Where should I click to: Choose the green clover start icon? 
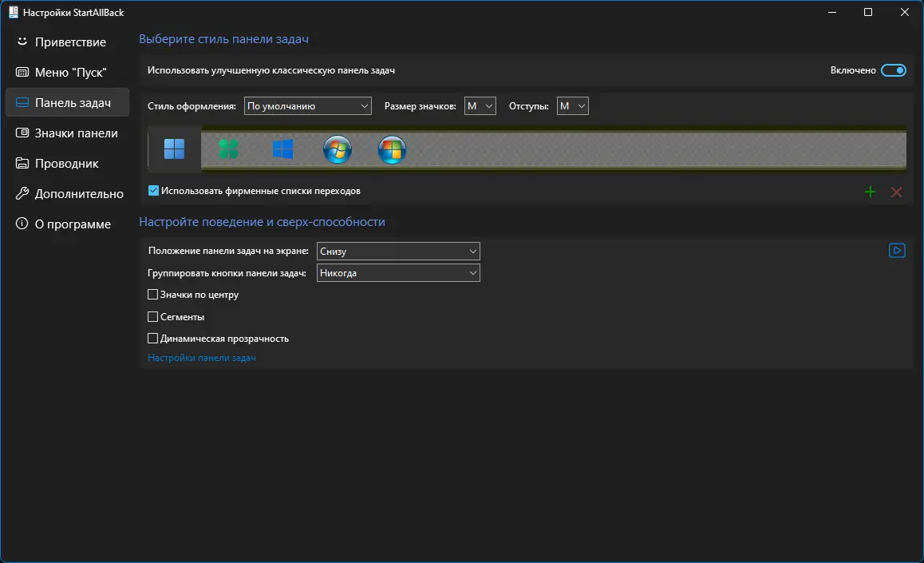click(x=229, y=149)
